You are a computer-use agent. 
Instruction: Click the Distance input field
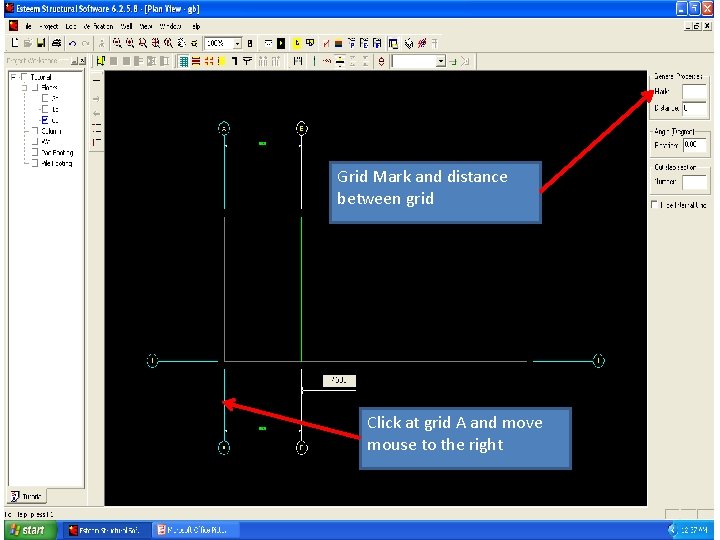pyautogui.click(x=694, y=108)
